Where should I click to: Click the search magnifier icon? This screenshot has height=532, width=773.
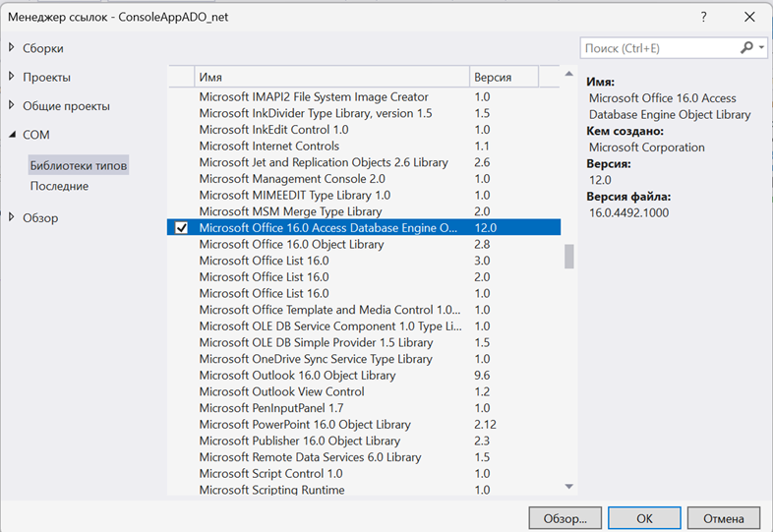[746, 47]
